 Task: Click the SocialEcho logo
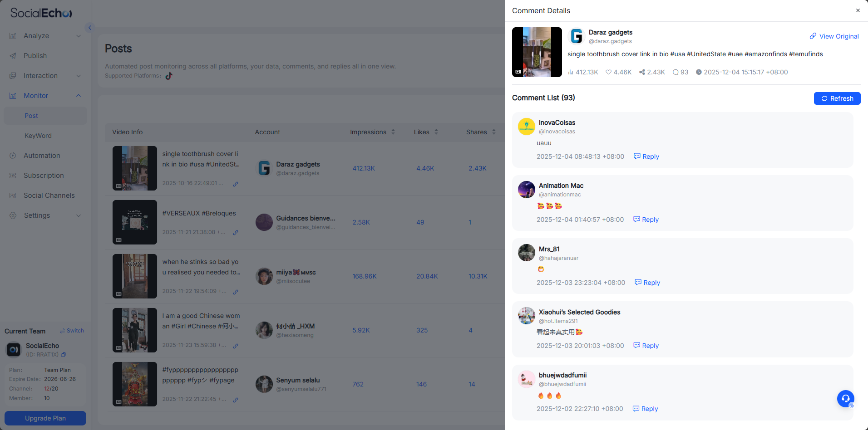click(41, 13)
